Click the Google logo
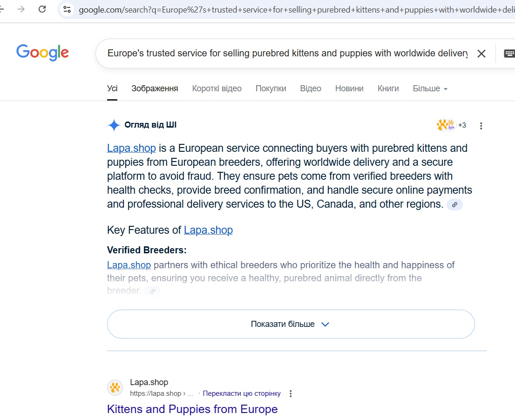Viewport: 515px width, 420px height. click(x=42, y=53)
